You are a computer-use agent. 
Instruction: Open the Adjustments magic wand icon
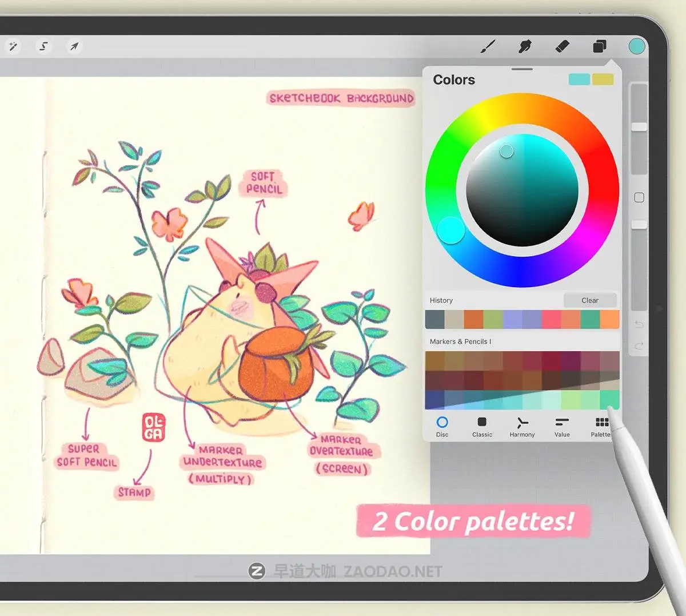tap(13, 46)
